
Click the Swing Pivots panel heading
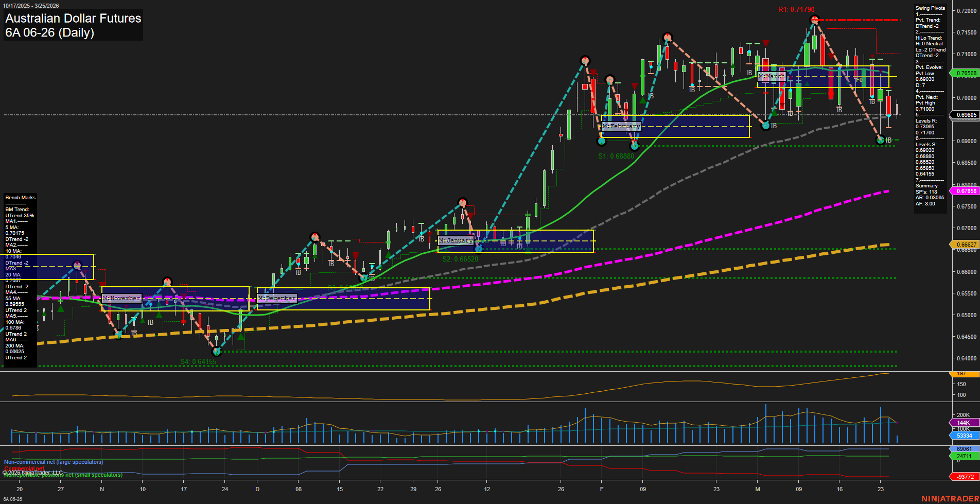pos(930,8)
